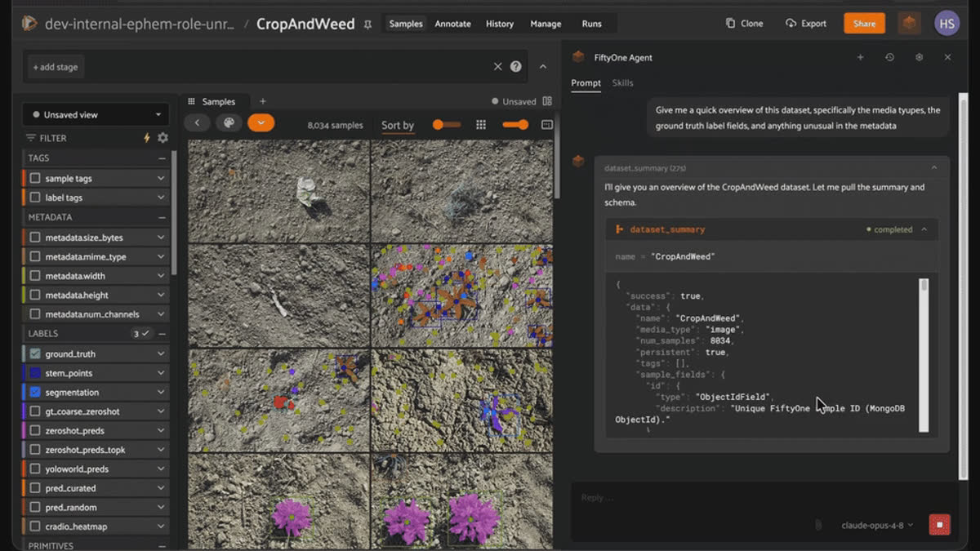Open FiftyOne Agent settings icon
This screenshot has width=980, height=551.
click(919, 57)
